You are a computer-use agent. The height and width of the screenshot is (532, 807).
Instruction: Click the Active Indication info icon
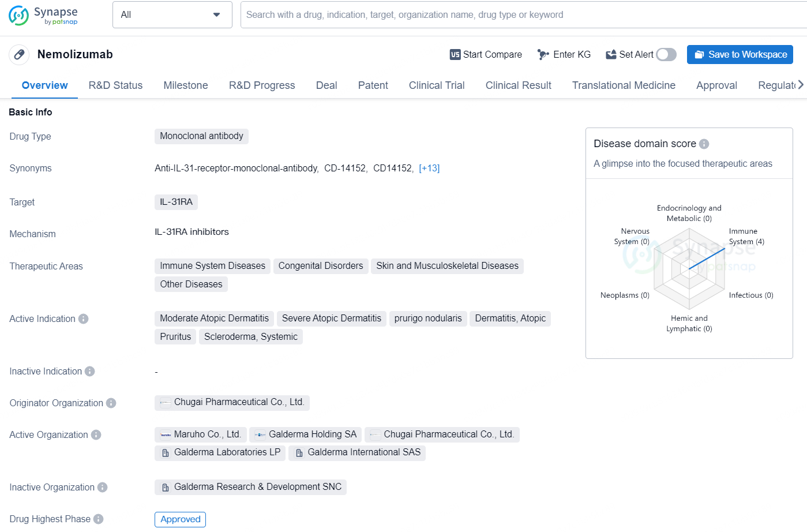(84, 319)
